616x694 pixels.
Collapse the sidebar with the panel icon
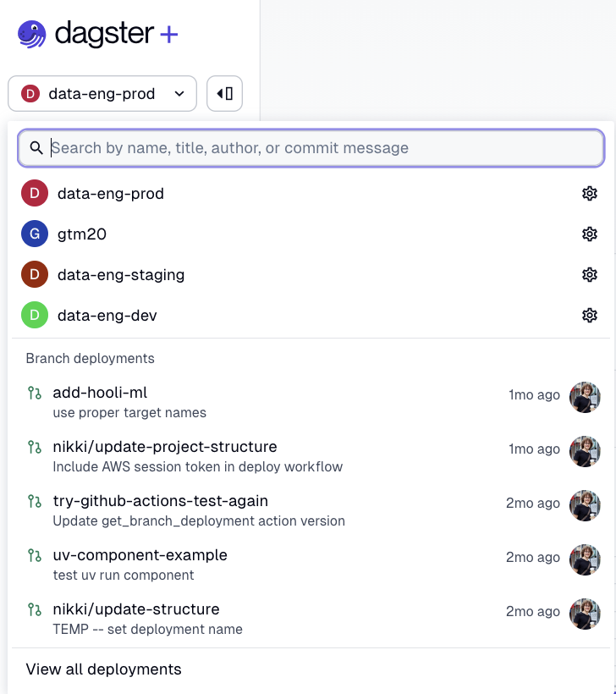pos(224,94)
